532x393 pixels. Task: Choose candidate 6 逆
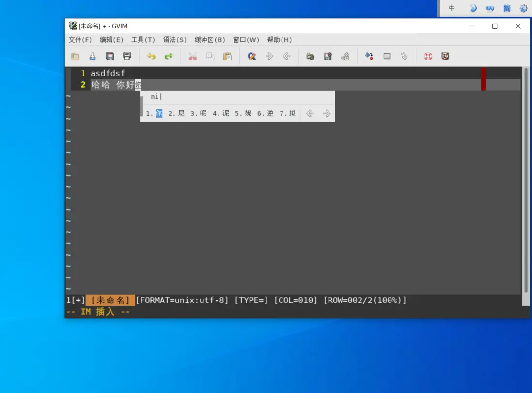click(x=266, y=113)
